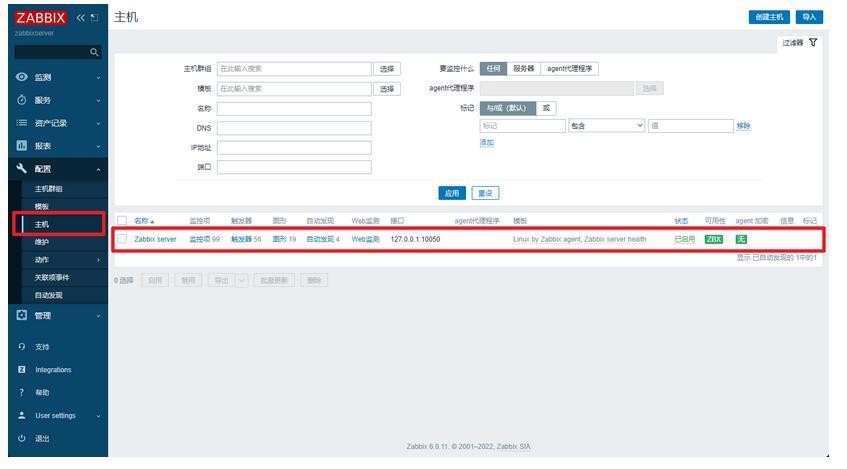Image resolution: width=847 pixels, height=469 pixels.
Task: Click the Z icon for Integrations
Action: pos(22,370)
